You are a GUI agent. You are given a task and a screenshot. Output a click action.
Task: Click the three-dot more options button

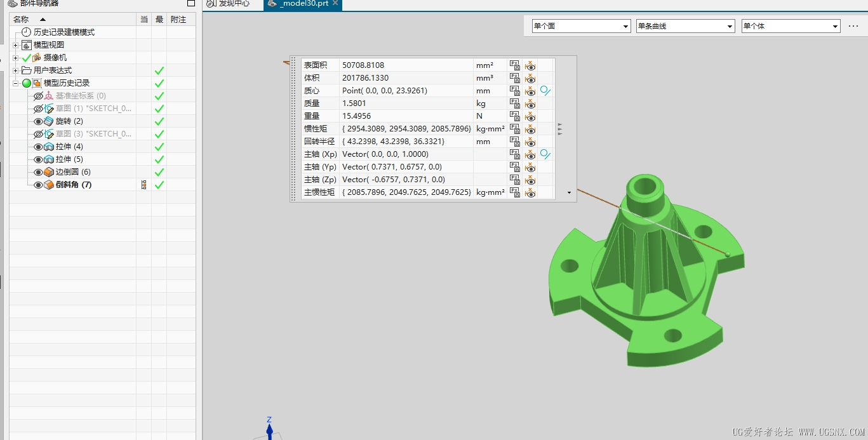(853, 26)
